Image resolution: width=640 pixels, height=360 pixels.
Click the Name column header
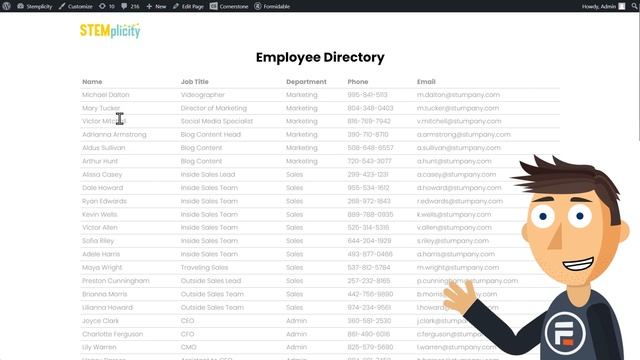[x=92, y=82]
